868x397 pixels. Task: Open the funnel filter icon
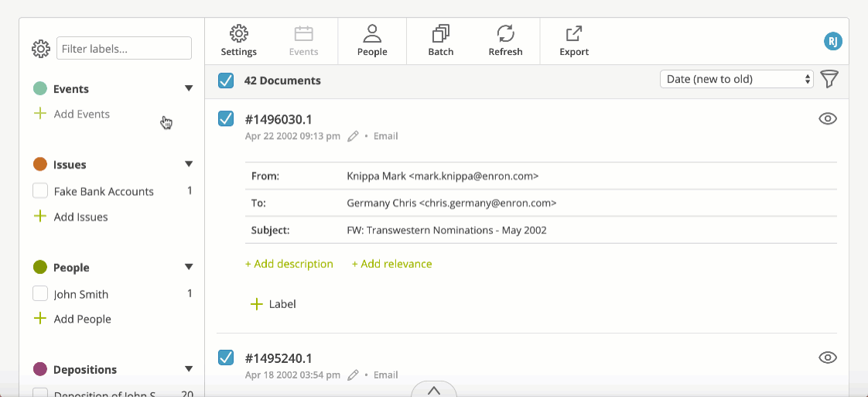[x=829, y=79]
